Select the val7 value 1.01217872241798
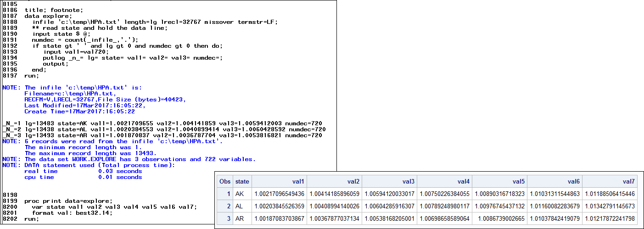Image resolution: width=644 pixels, height=229 pixels. coord(610,219)
